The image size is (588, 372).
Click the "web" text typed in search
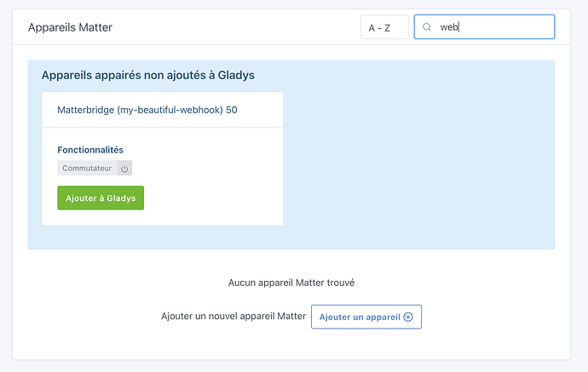click(x=449, y=27)
